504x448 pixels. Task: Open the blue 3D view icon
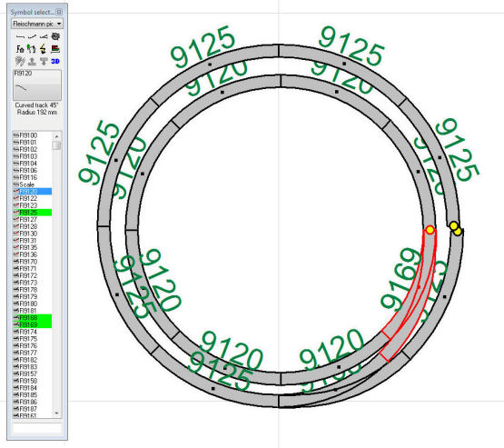(55, 61)
